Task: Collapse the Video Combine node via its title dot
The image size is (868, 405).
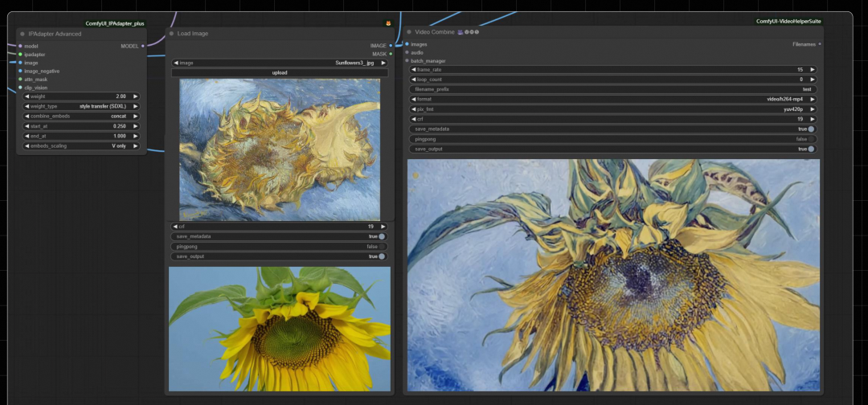Action: [409, 32]
